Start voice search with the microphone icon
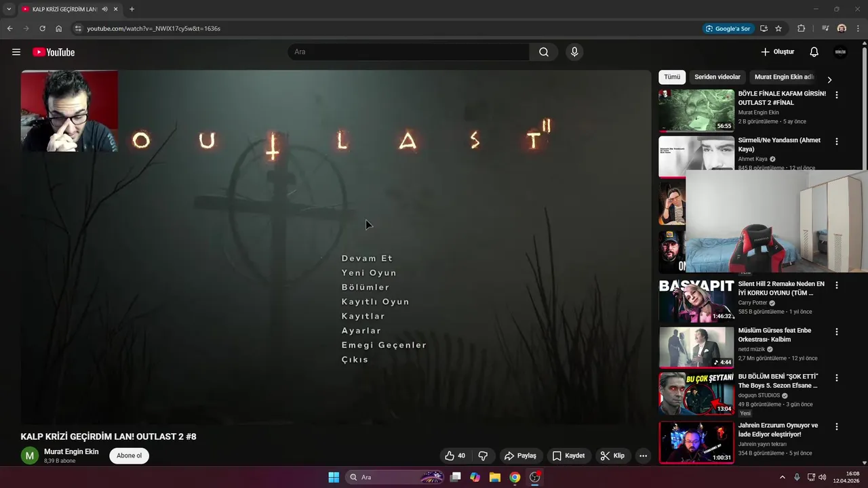868x488 pixels. (x=574, y=52)
